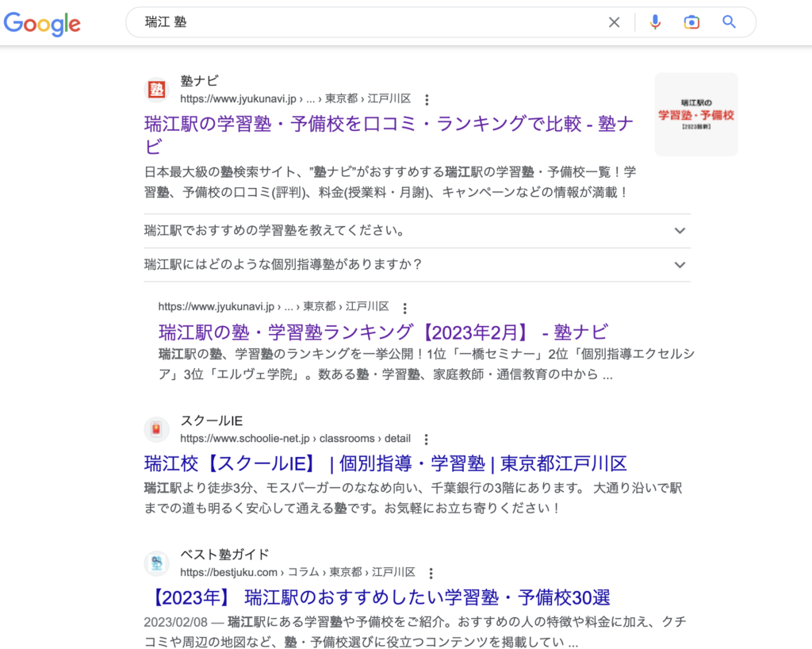
Task: Click the Google logo
Action: 42,23
